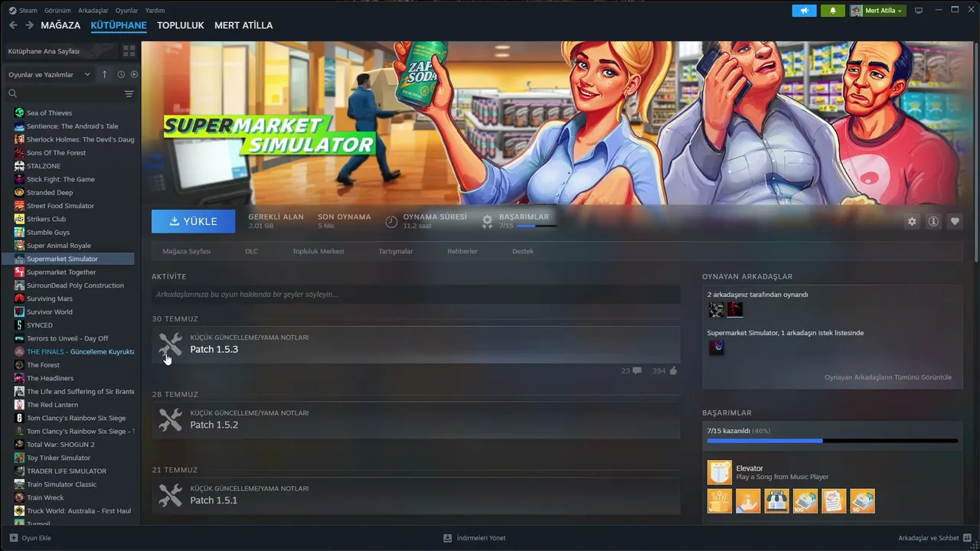Screen dimensions: 980x551
Task: Click the Stumble Guys game icon
Action: (x=20, y=232)
